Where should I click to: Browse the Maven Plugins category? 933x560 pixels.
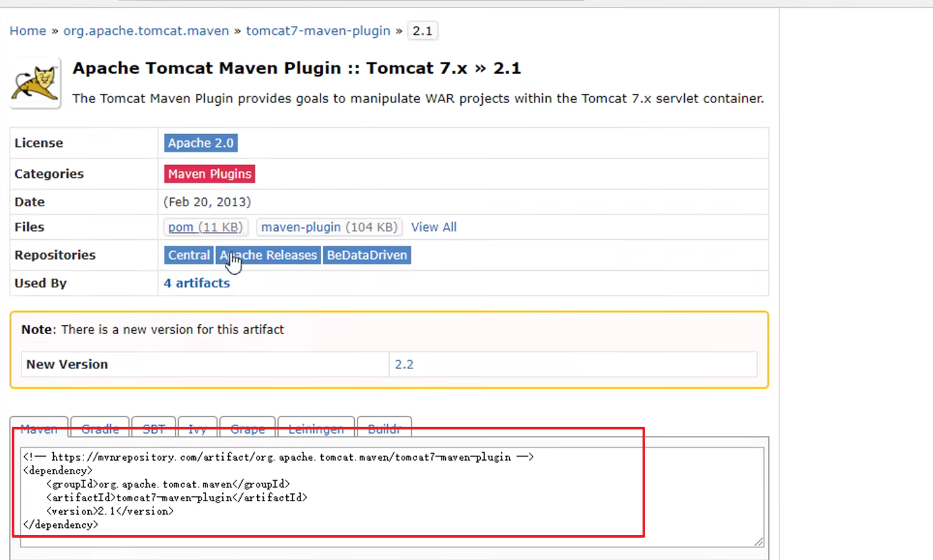209,174
